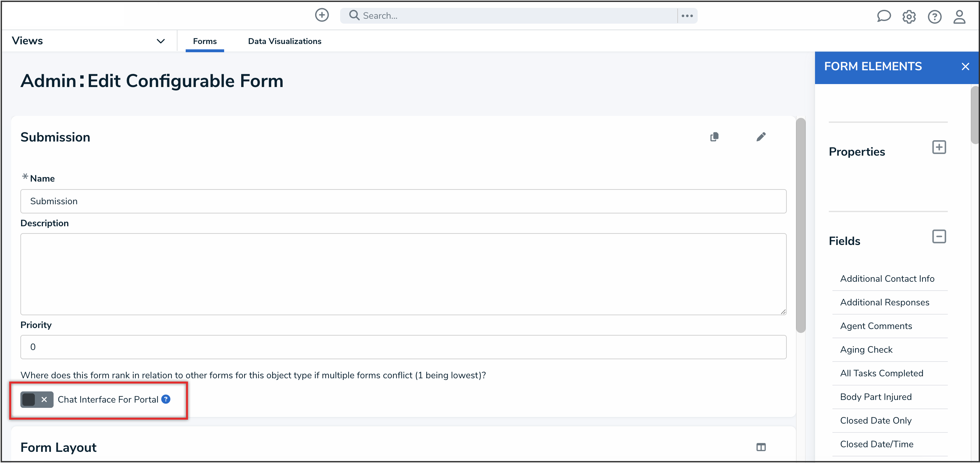This screenshot has height=463, width=980.
Task: Clear the Chat Interface For Portal setting
Action: tap(44, 400)
